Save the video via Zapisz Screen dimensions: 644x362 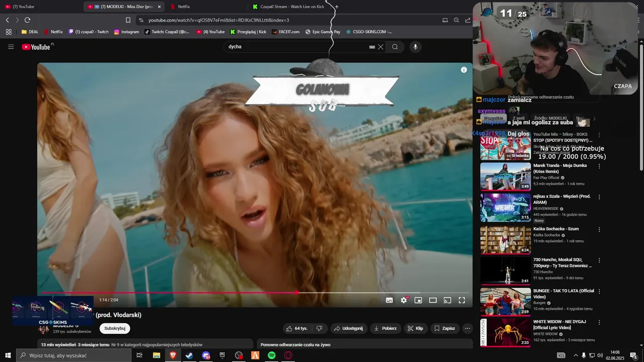point(444,328)
